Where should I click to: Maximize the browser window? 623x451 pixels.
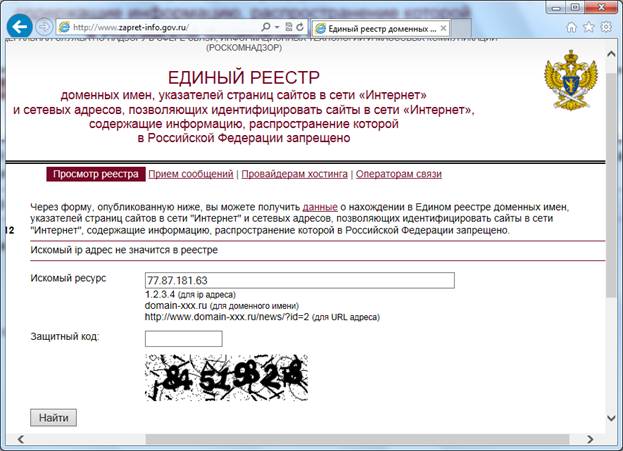(575, 7)
